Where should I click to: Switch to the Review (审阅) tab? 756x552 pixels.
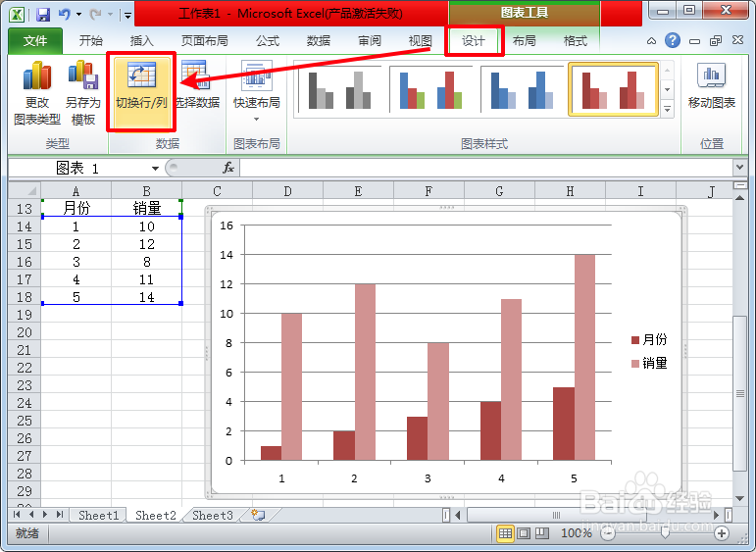click(x=370, y=41)
